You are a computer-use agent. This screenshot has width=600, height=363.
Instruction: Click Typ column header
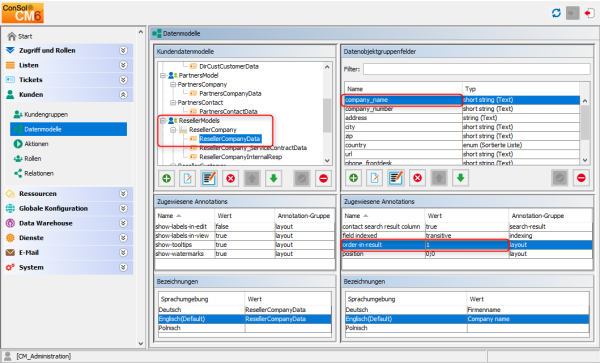[520, 89]
